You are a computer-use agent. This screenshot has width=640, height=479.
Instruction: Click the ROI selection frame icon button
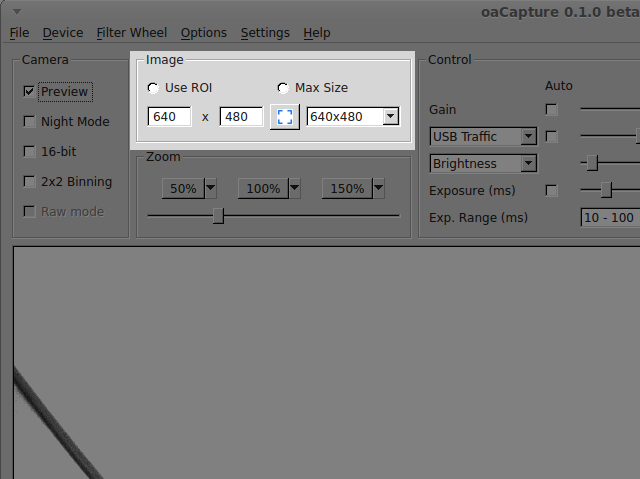pyautogui.click(x=285, y=117)
